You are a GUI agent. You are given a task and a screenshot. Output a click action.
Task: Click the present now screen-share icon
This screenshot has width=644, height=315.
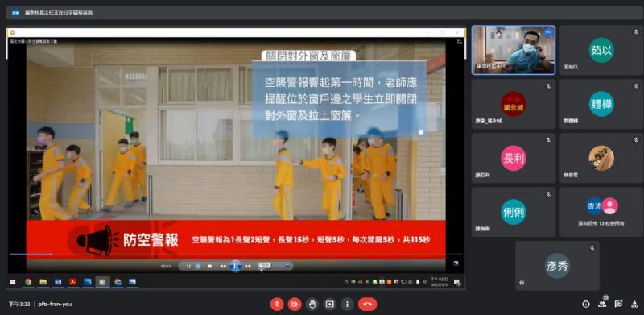329,305
